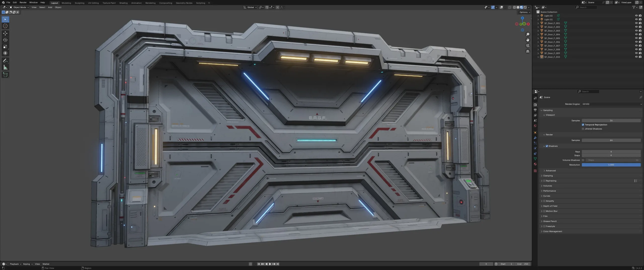The image size is (644, 270).
Task: Switch viewport to Solid shading mode
Action: 518,7
